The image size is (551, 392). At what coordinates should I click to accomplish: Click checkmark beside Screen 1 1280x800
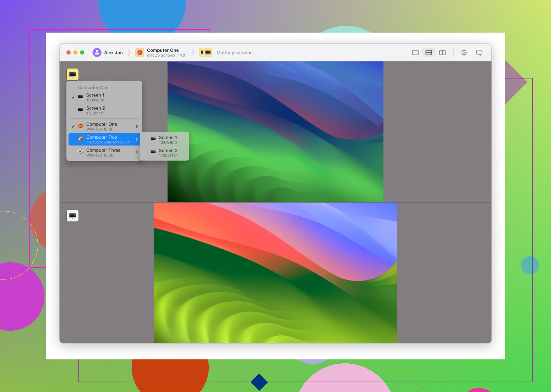click(73, 97)
